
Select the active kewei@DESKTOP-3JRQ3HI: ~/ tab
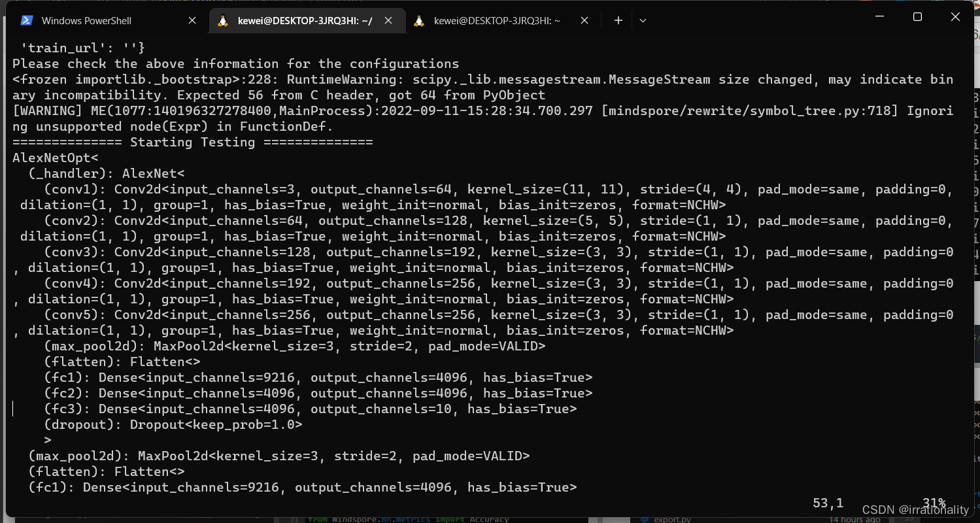[x=305, y=20]
